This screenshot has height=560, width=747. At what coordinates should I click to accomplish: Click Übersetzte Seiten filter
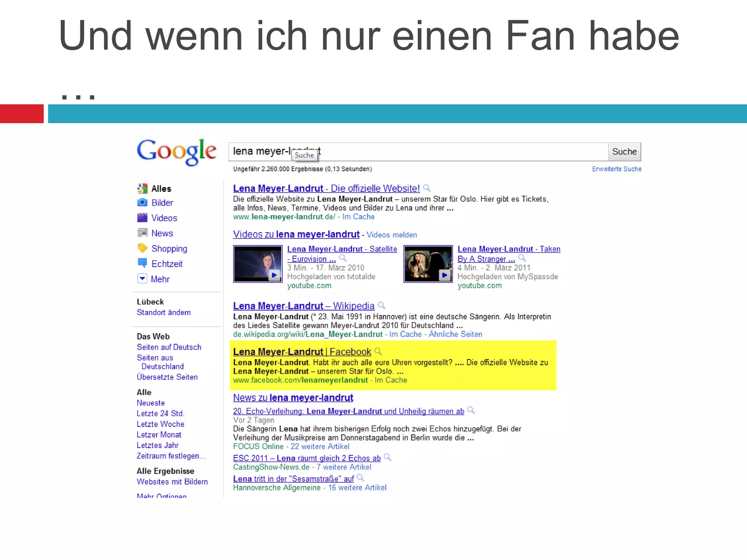[x=167, y=377]
